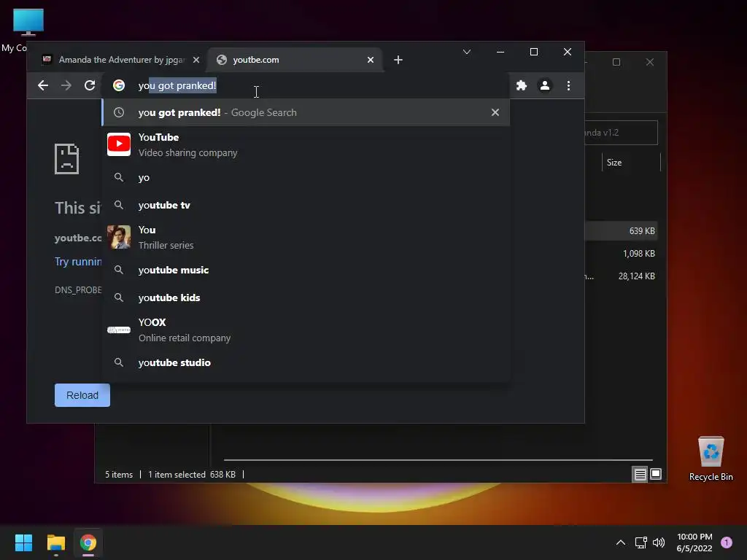Open the tab search chevron

coord(467,52)
